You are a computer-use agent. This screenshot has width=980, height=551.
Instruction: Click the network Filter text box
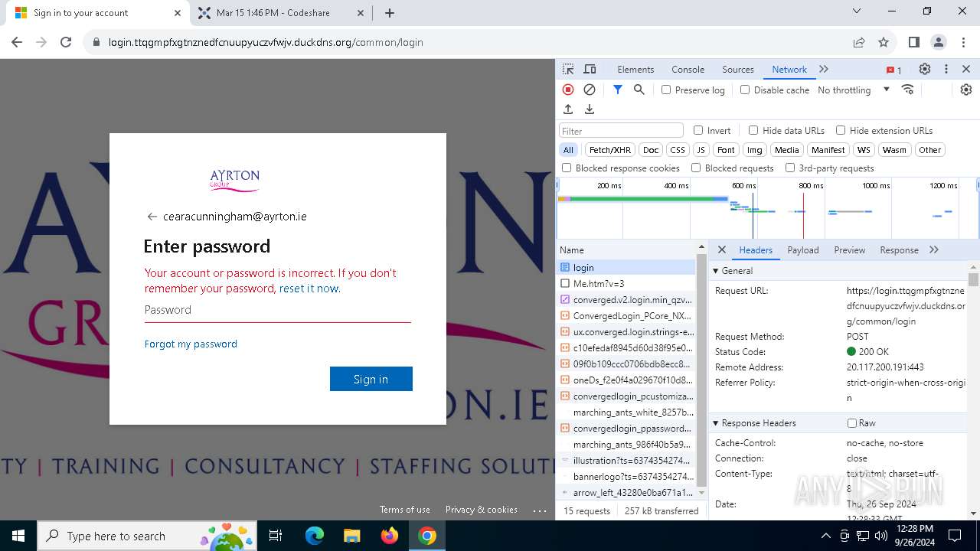(621, 130)
